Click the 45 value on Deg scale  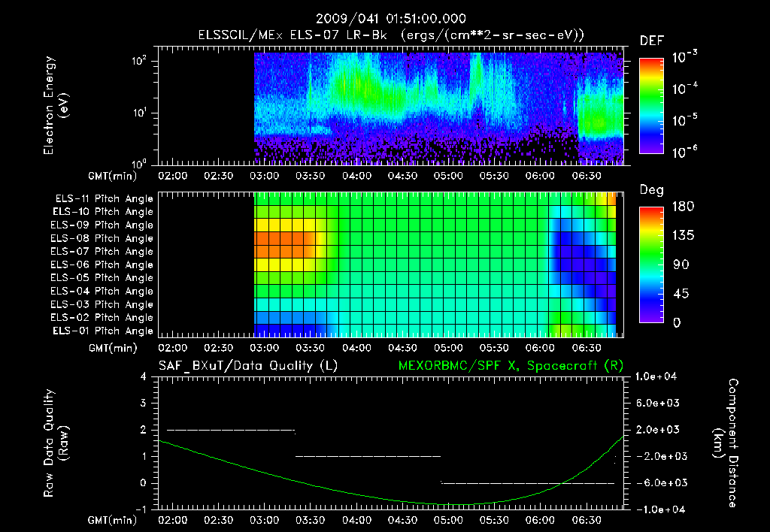coord(681,294)
